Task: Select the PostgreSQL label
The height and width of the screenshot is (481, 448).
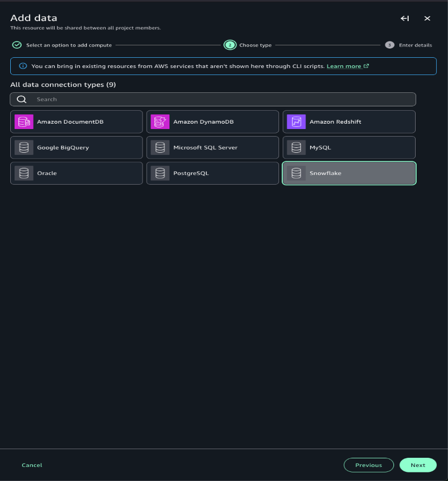Action: (191, 173)
